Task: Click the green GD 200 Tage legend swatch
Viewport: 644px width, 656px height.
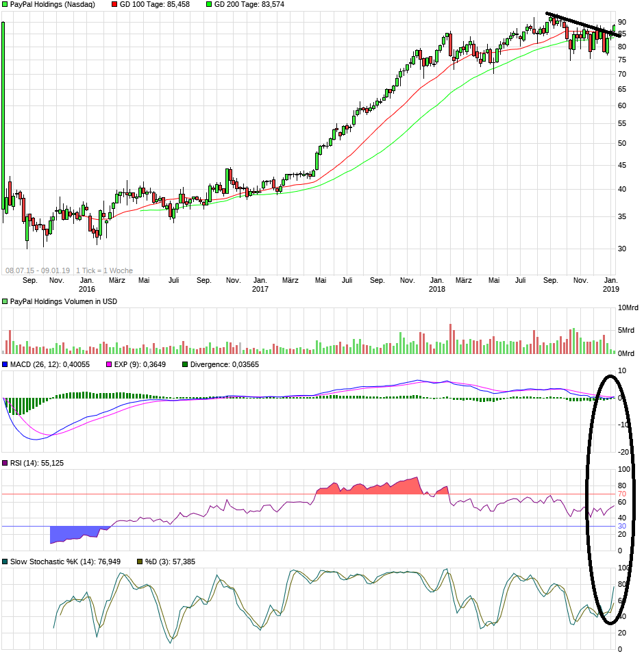Action: (x=209, y=5)
